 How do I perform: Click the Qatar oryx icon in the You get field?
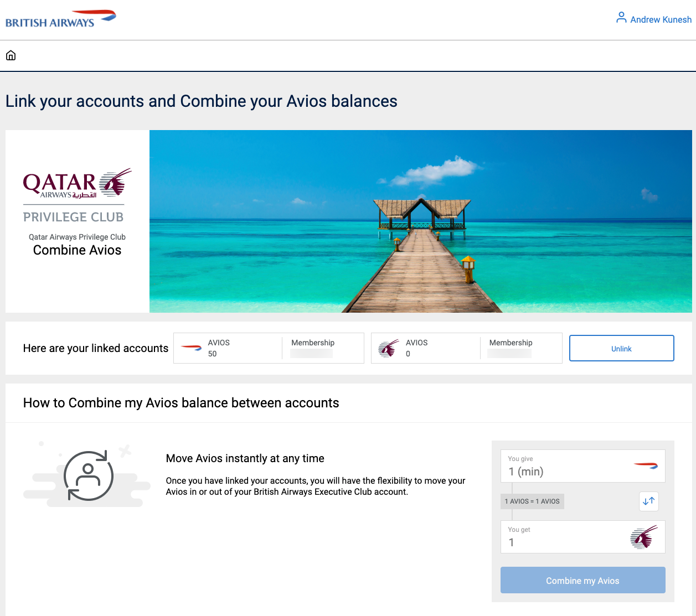[644, 536]
